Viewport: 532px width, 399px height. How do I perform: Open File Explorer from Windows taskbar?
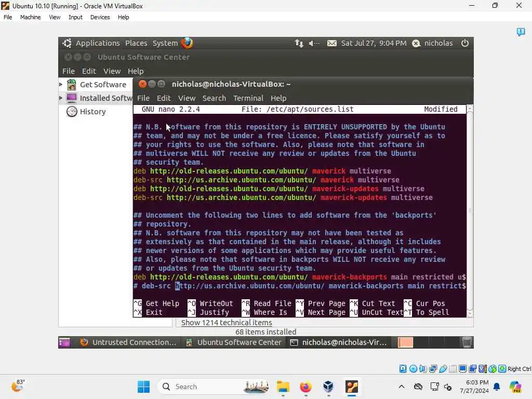pyautogui.click(x=283, y=387)
